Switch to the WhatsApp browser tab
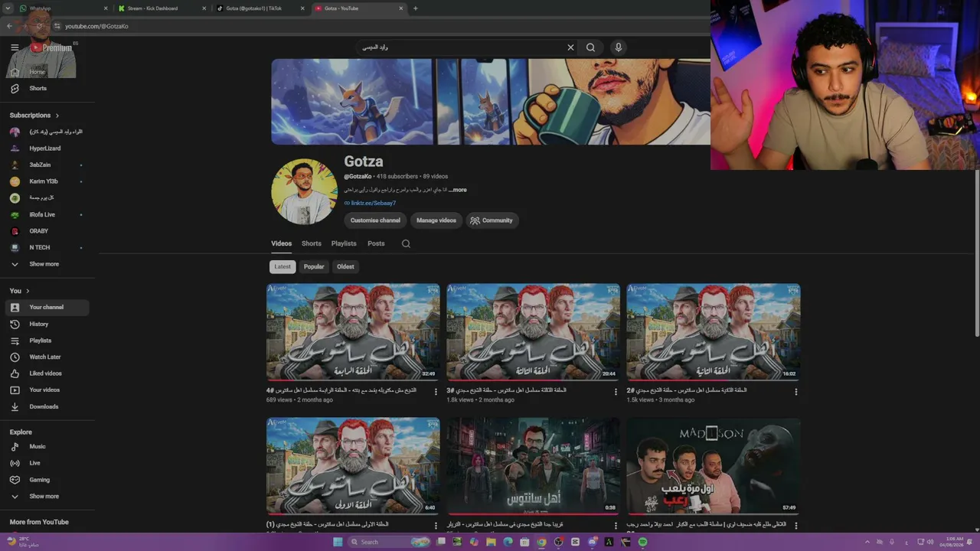This screenshot has height=551, width=980. coord(64,8)
